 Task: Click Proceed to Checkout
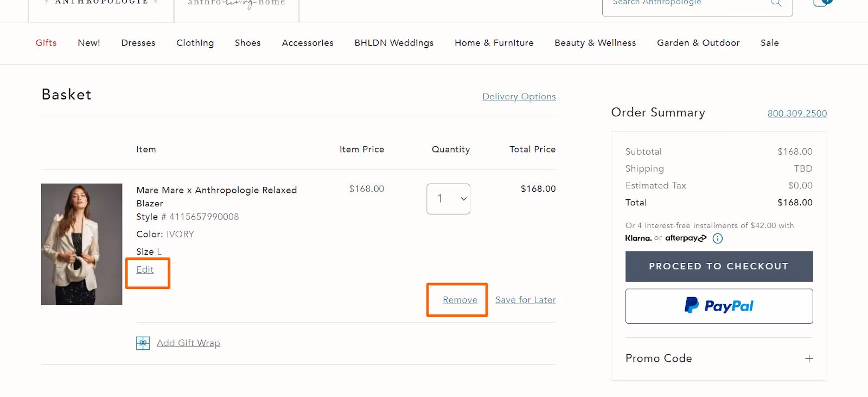[x=719, y=266]
